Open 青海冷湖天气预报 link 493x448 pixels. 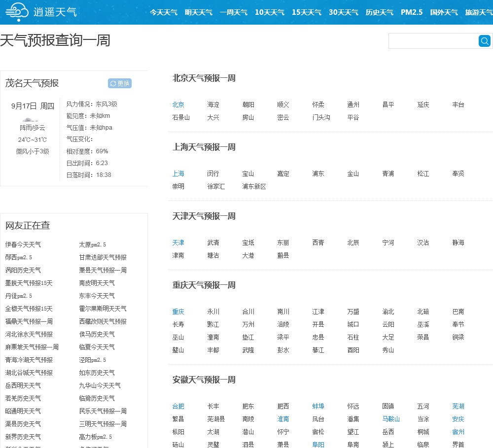tap(29, 360)
